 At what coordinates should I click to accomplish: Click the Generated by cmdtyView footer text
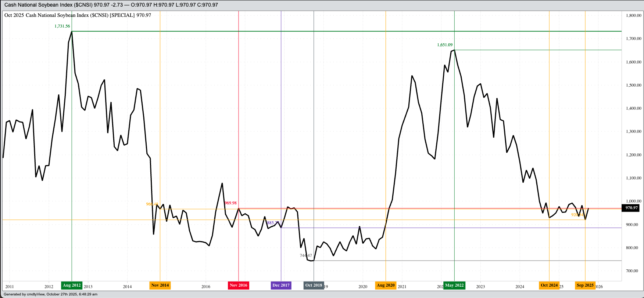[x=51, y=294]
